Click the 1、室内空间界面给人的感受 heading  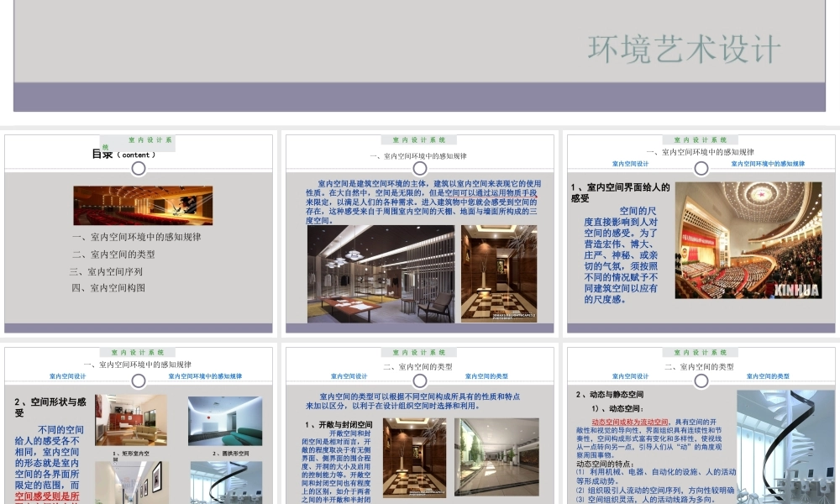[621, 193]
